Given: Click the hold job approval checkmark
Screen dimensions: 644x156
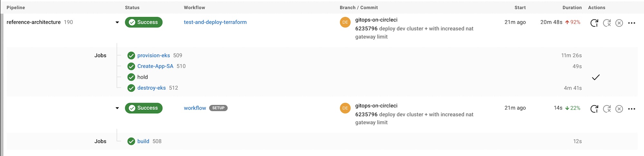Looking at the screenshot, I should [x=596, y=77].
